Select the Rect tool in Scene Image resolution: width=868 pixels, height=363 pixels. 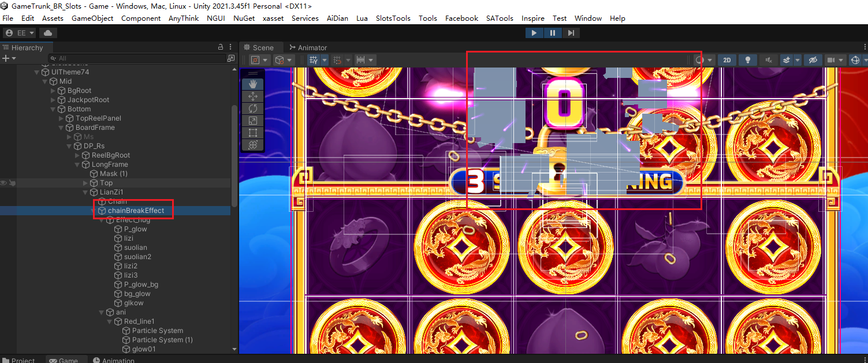pos(252,133)
